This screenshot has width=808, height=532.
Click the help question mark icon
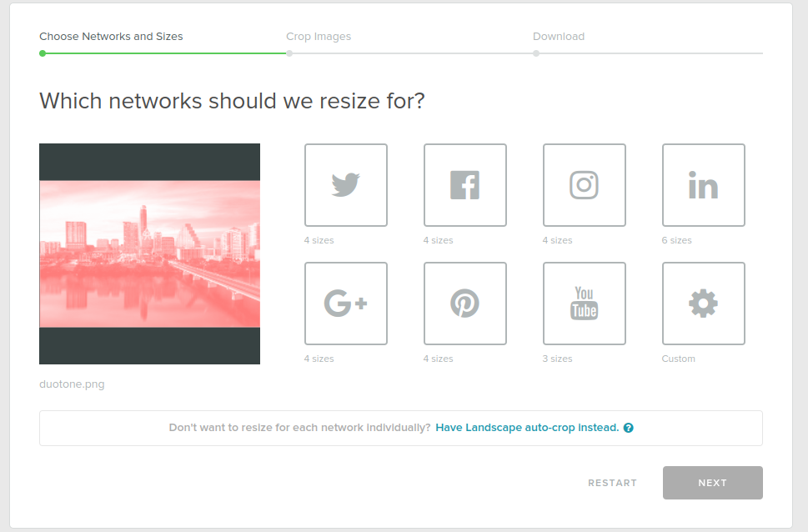(x=629, y=428)
